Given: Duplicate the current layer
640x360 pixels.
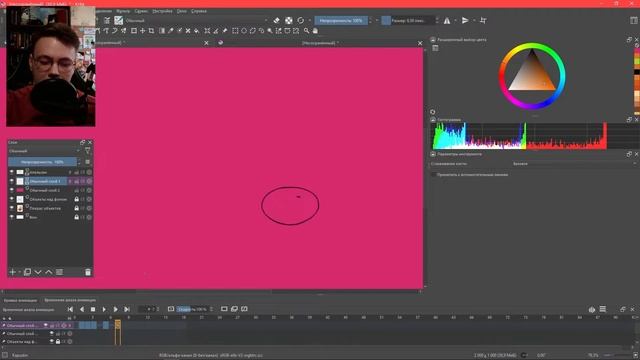Looking at the screenshot, I should coord(27,272).
